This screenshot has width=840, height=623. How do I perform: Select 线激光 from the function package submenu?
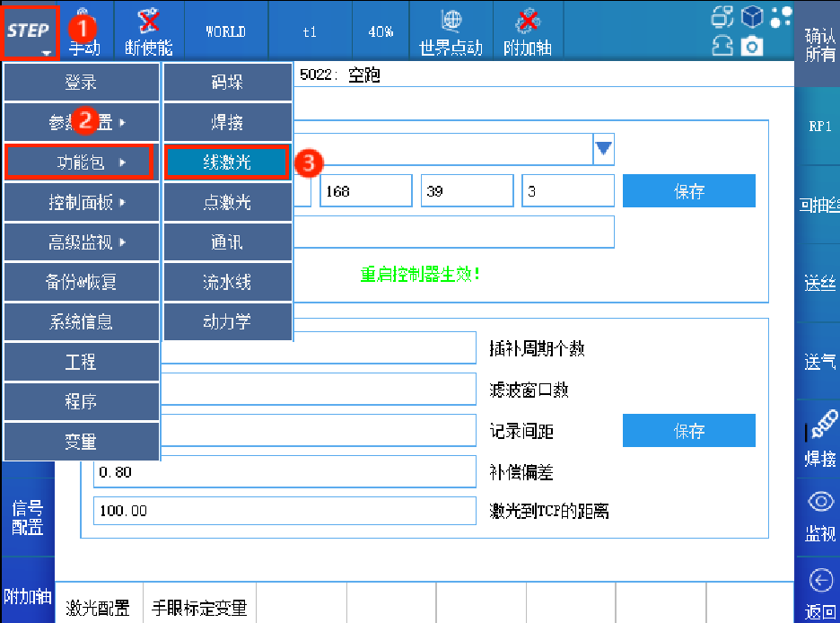(227, 162)
